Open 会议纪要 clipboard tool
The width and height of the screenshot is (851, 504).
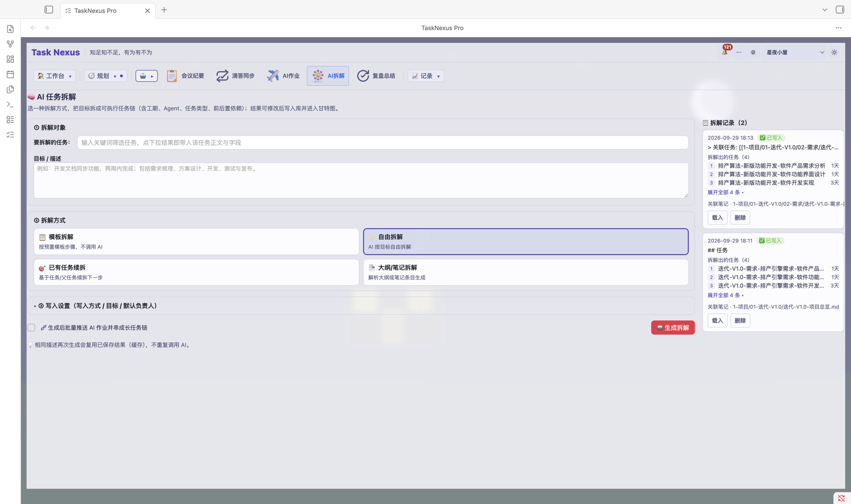click(185, 76)
